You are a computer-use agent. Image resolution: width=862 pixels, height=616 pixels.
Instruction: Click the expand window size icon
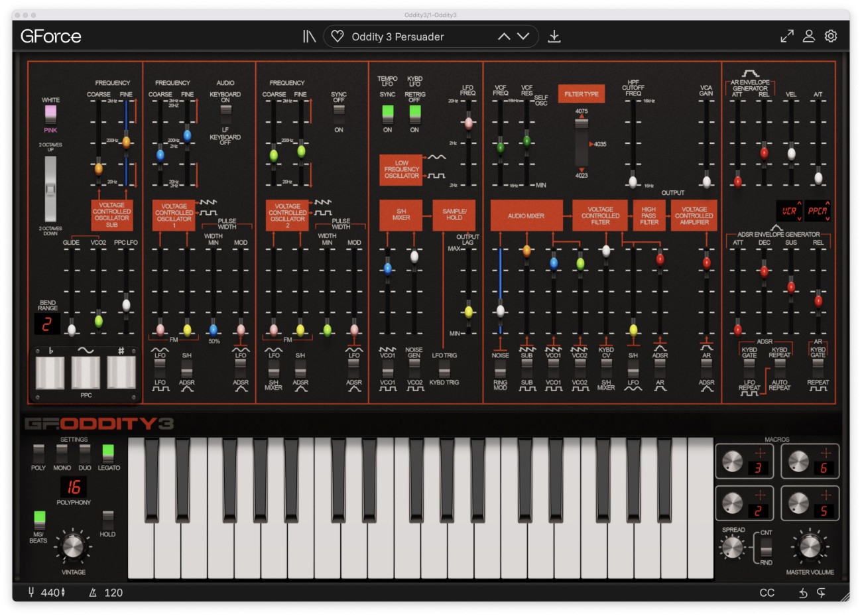coord(787,36)
